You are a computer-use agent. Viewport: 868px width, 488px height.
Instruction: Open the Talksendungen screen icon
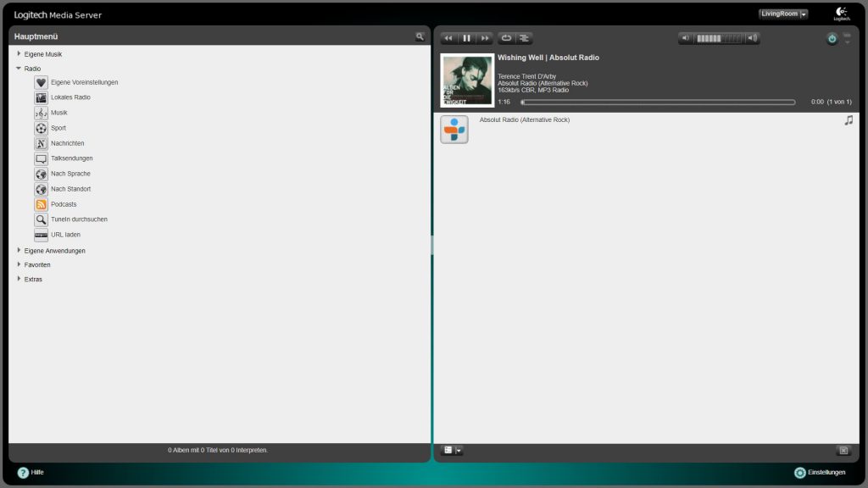[x=41, y=158]
